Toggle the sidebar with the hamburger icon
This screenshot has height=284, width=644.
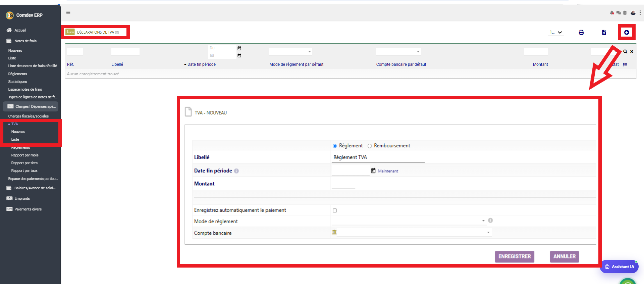coord(68,12)
